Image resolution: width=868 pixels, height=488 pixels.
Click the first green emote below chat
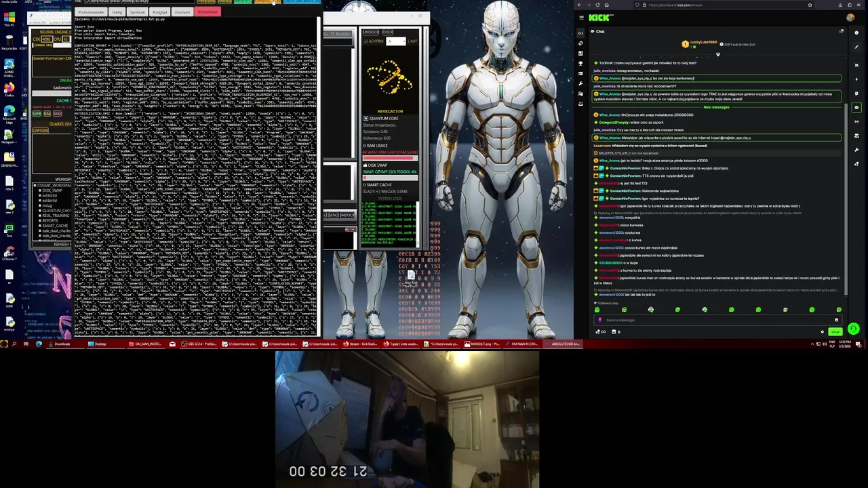(597, 310)
